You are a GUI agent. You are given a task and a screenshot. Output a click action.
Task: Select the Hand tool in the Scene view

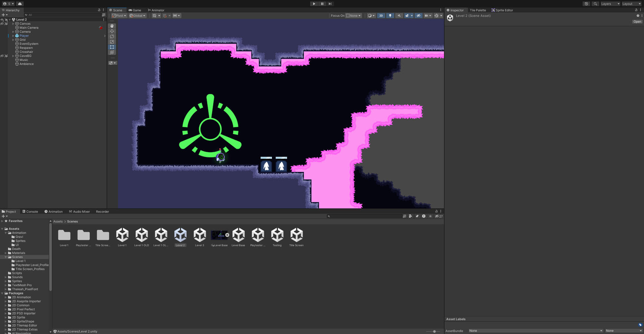click(112, 26)
